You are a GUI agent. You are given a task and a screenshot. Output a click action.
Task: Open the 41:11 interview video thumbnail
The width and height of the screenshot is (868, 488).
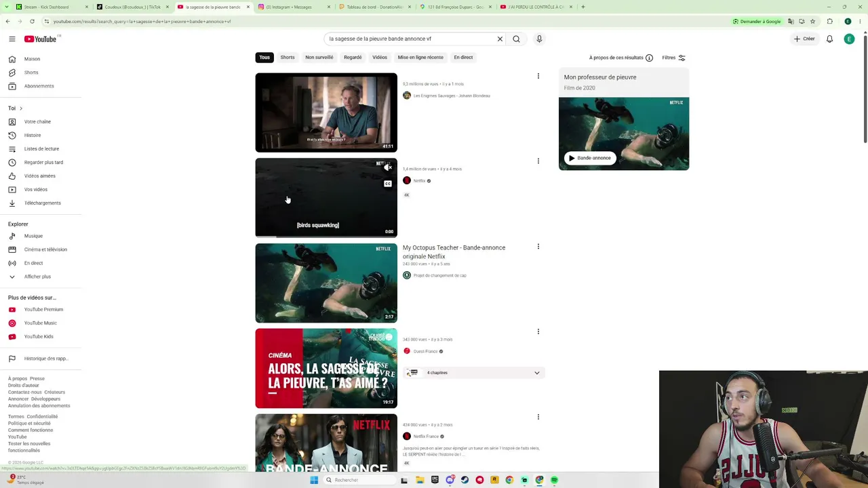[326, 113]
